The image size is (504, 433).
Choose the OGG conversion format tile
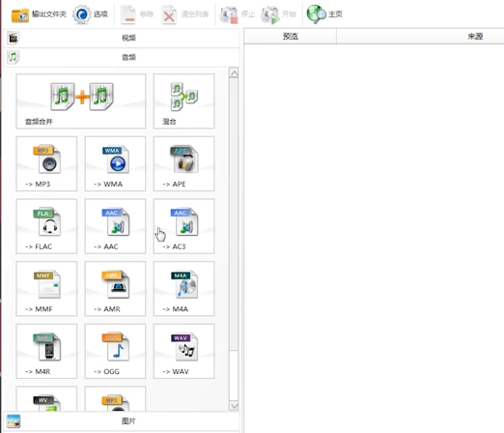tap(115, 351)
